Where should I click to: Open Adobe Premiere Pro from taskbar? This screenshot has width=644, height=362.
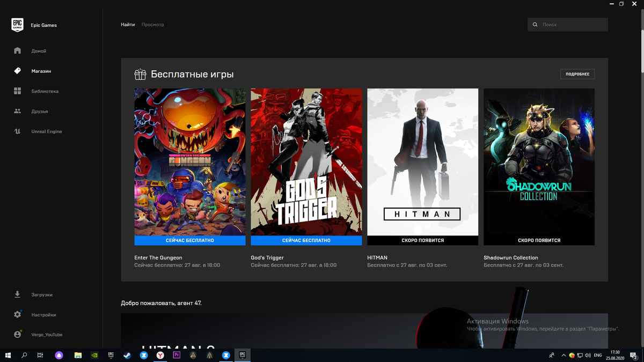tap(177, 355)
